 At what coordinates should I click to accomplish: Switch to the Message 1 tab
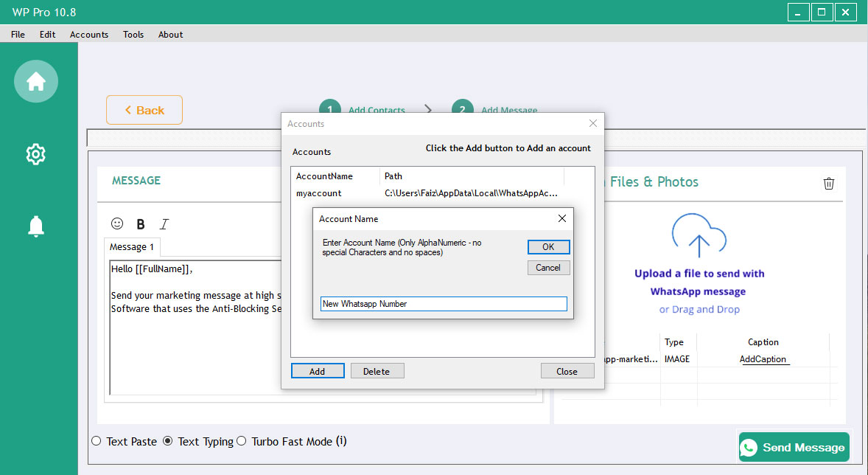[132, 247]
